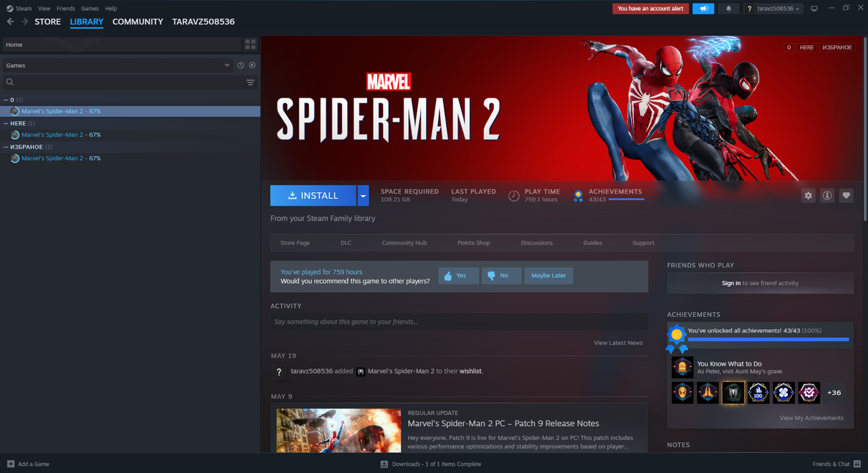Screen dimensions: 868x473
Task: Open Friends & Chat panel
Action: tap(836, 464)
